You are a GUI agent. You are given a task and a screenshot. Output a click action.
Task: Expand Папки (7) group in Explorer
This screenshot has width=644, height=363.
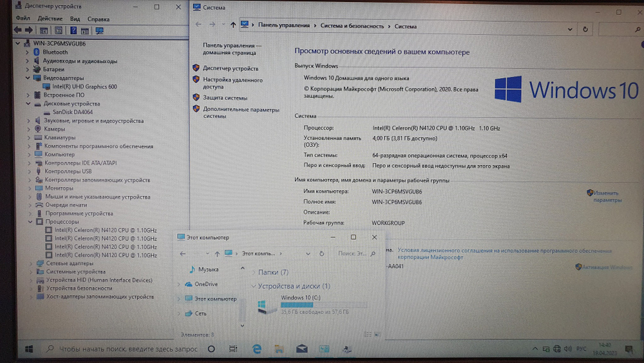pos(253,272)
